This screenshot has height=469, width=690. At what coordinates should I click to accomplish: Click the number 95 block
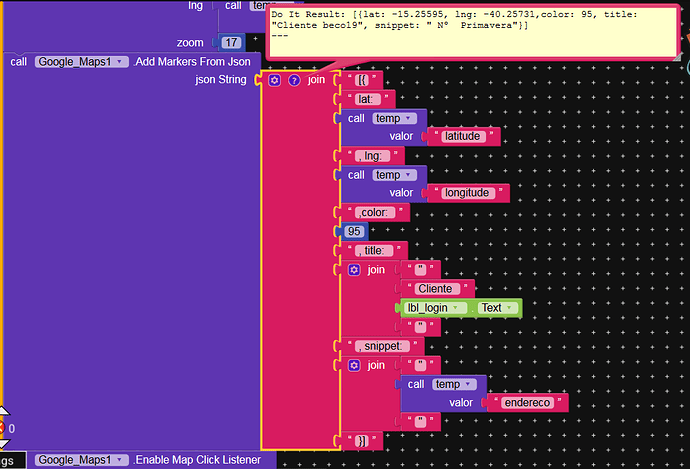point(354,231)
